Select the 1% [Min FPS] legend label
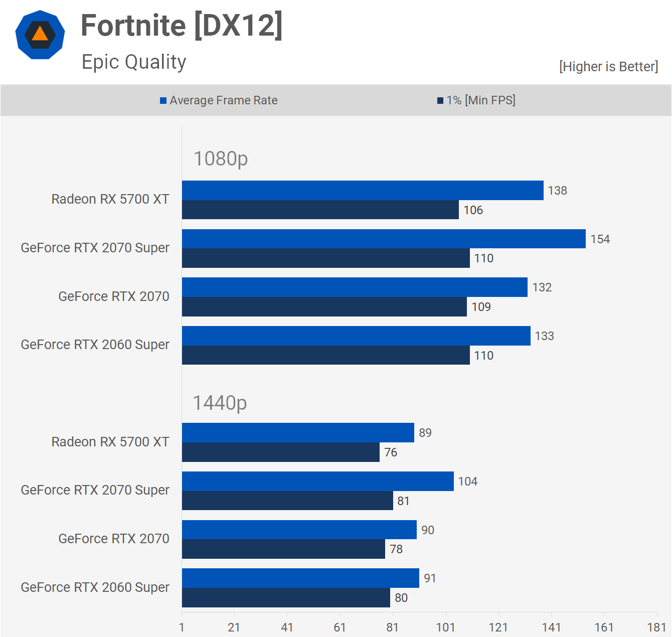Image resolution: width=672 pixels, height=637 pixels. click(x=481, y=100)
